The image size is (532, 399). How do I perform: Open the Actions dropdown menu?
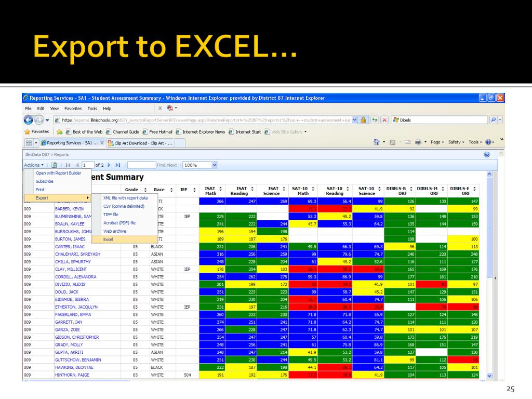(34, 165)
